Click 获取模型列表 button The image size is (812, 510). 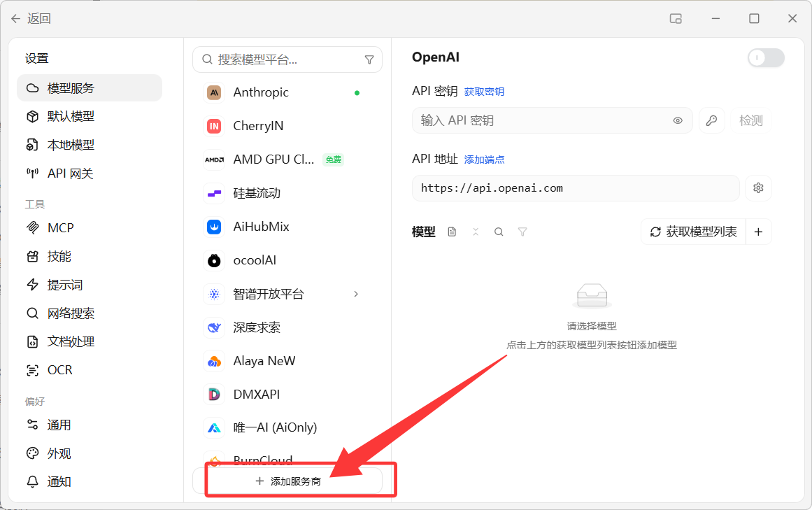(693, 232)
